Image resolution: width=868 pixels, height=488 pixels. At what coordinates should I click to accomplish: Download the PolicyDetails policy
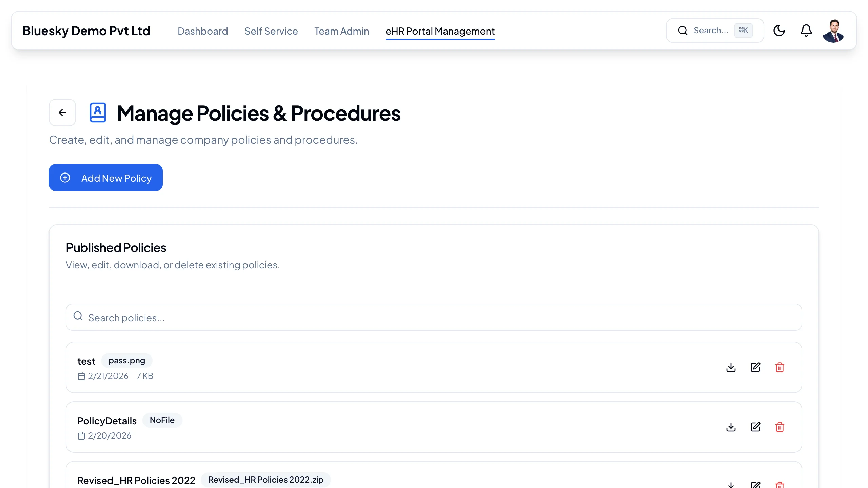point(731,427)
